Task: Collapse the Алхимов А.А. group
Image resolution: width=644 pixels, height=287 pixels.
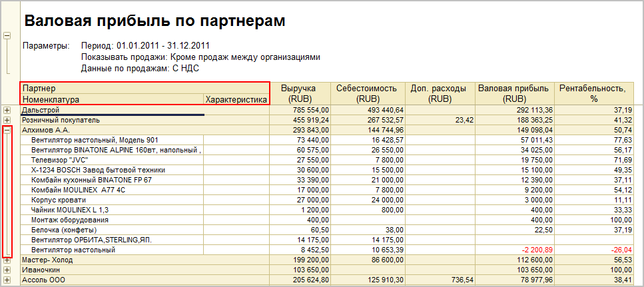Action: (7, 131)
